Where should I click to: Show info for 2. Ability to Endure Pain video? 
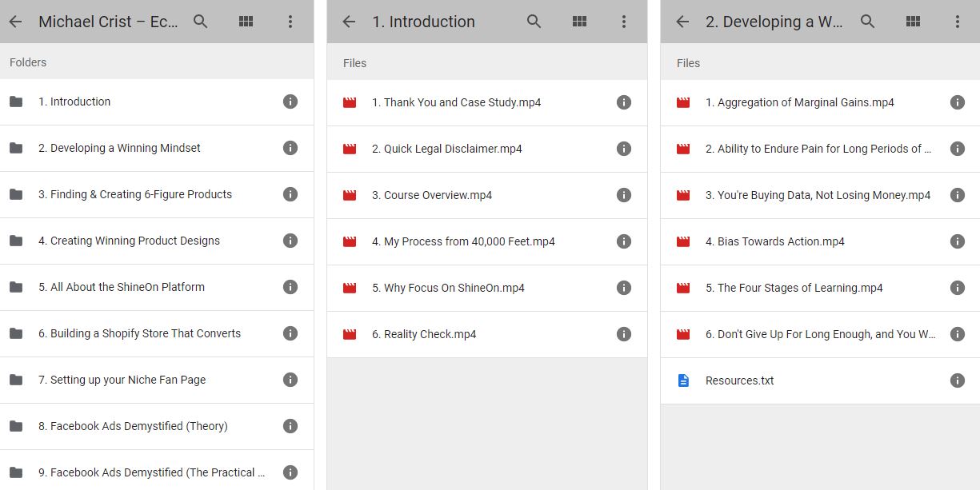[x=958, y=149]
